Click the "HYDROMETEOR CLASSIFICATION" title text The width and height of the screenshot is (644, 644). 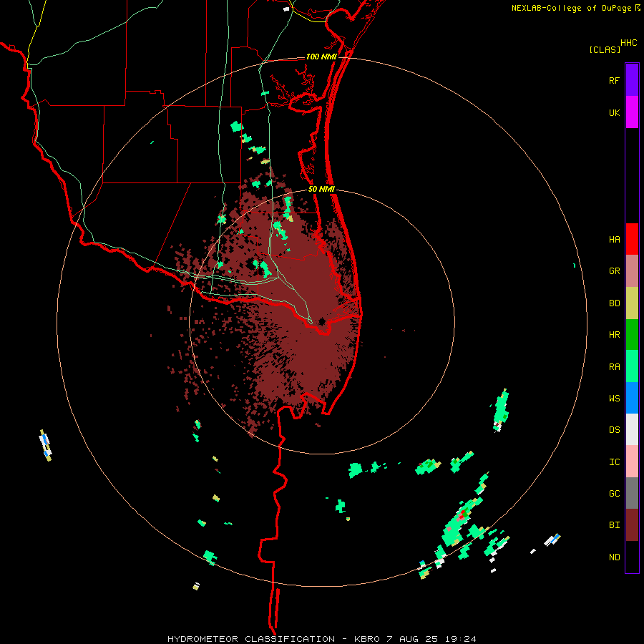click(x=251, y=639)
